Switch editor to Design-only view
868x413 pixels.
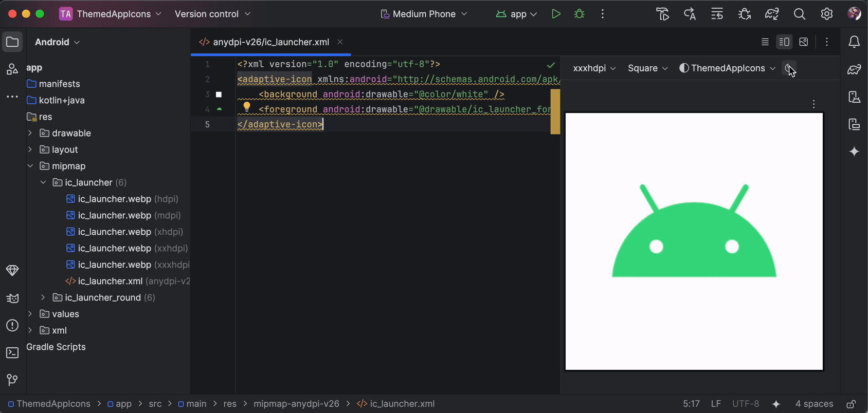coord(804,42)
